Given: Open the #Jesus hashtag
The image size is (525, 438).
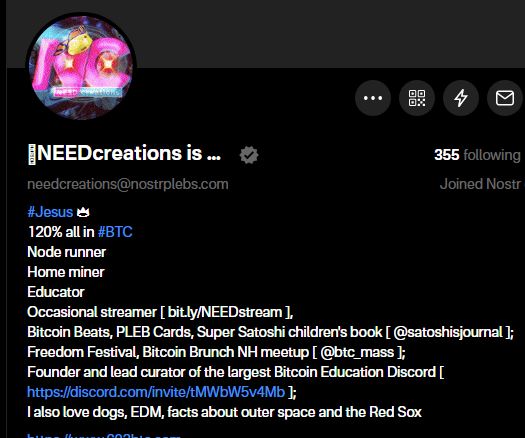Looking at the screenshot, I should (50, 212).
